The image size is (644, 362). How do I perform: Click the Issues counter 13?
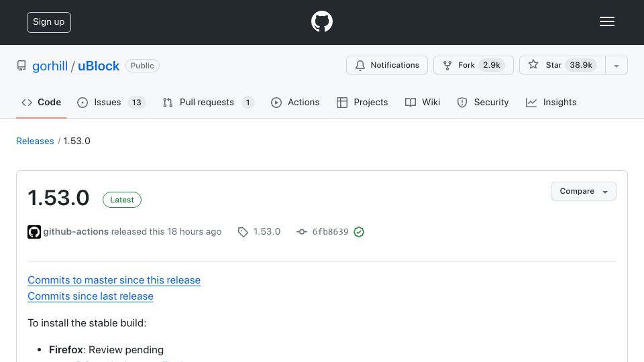click(136, 103)
